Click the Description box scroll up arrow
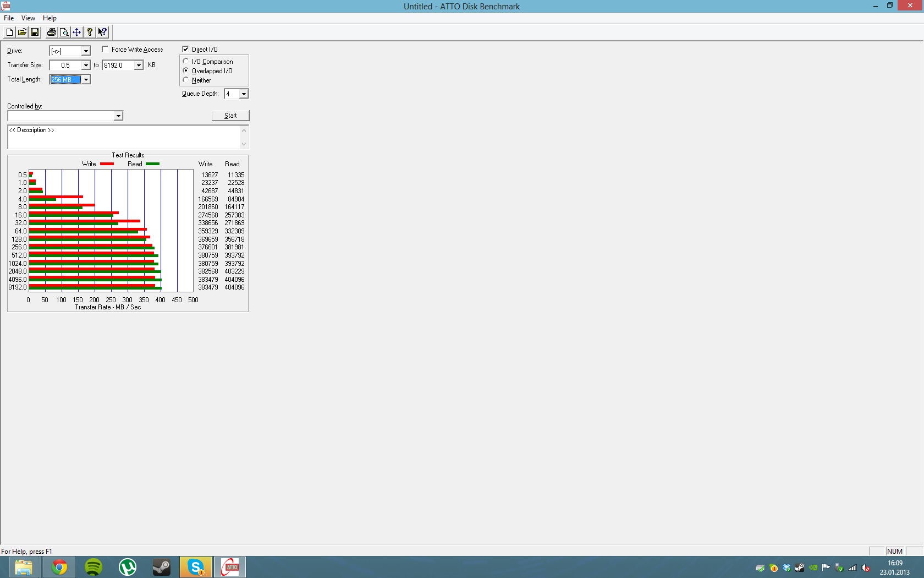The height and width of the screenshot is (578, 924). click(244, 130)
